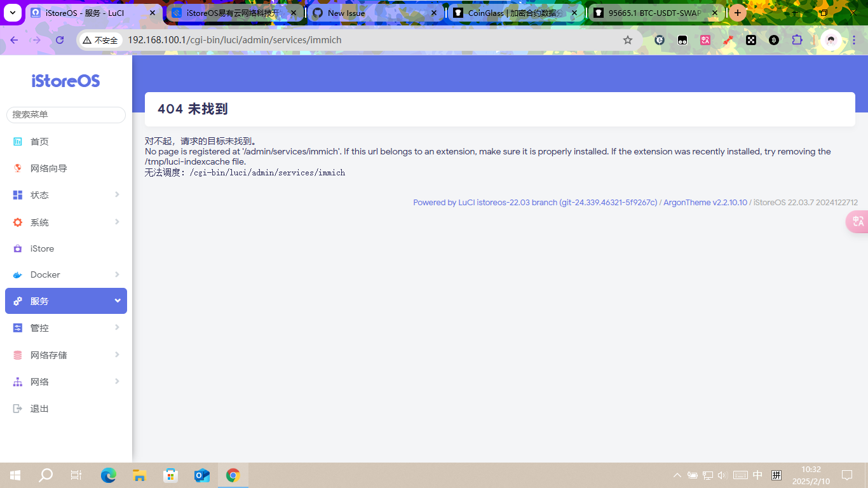Select the 退出 logout icon
The image size is (868, 488).
[18, 409]
